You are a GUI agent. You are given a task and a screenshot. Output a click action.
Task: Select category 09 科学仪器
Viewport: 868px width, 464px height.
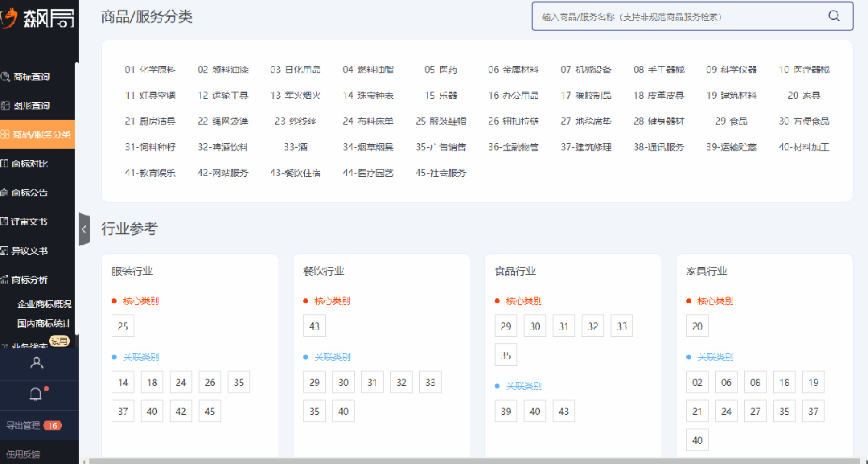pyautogui.click(x=731, y=70)
